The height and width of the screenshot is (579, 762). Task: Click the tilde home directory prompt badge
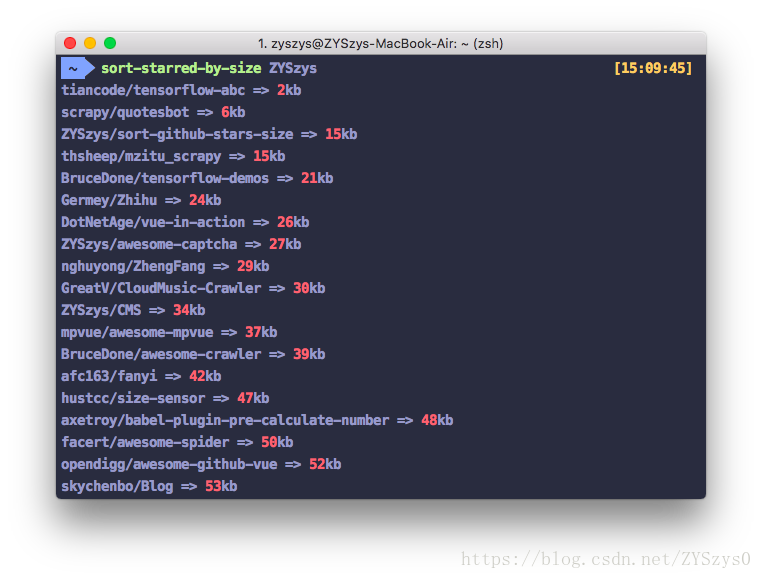[77, 68]
